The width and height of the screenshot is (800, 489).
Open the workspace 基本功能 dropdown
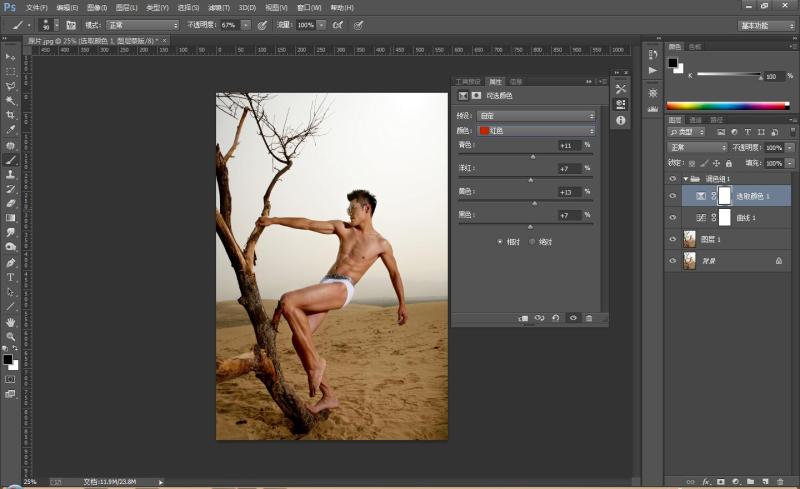766,26
